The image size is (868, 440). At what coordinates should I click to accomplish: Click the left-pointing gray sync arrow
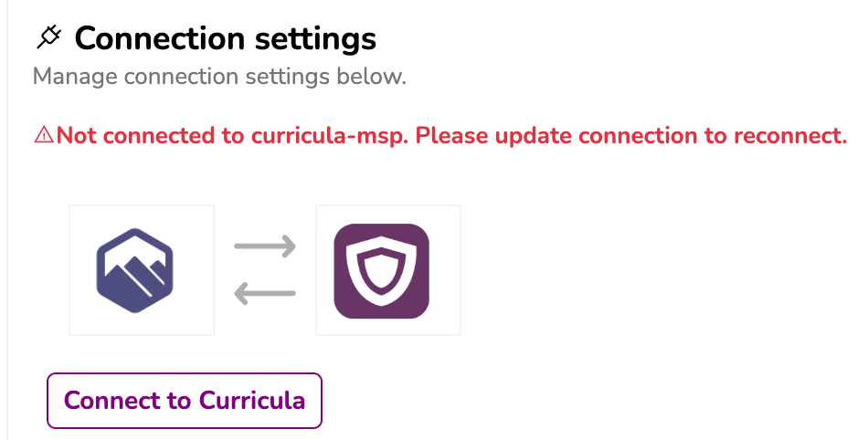[265, 293]
